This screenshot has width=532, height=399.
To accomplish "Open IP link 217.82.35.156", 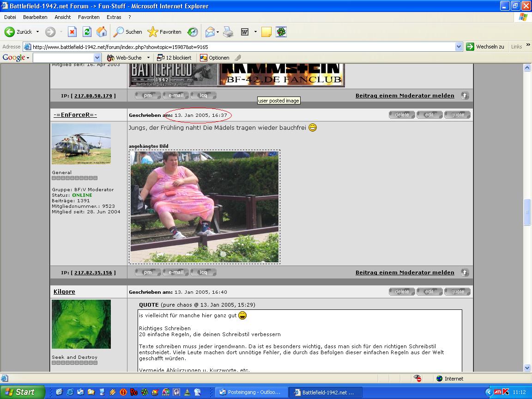I will point(93,272).
